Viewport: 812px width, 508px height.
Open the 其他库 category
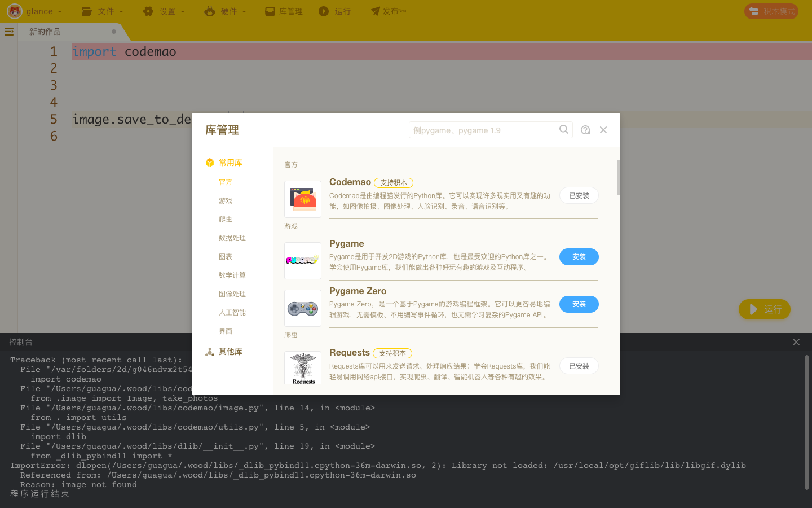[224, 352]
